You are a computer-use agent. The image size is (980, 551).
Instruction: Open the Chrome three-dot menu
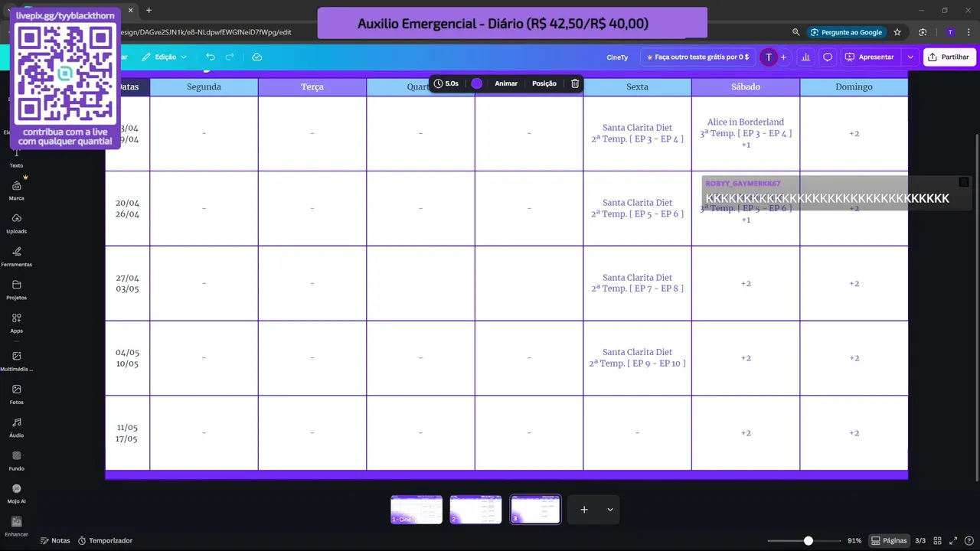tap(967, 32)
